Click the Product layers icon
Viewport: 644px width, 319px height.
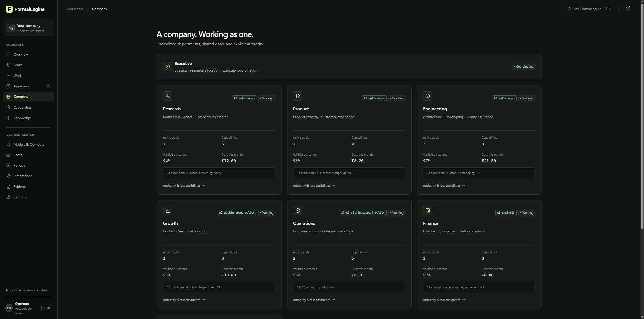tap(298, 96)
